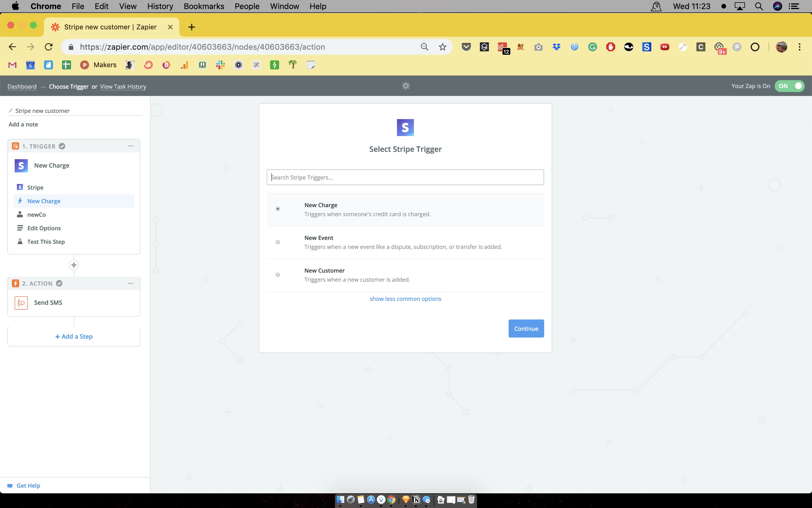Open Spotlight search in menu bar
812x508 pixels.
point(759,6)
